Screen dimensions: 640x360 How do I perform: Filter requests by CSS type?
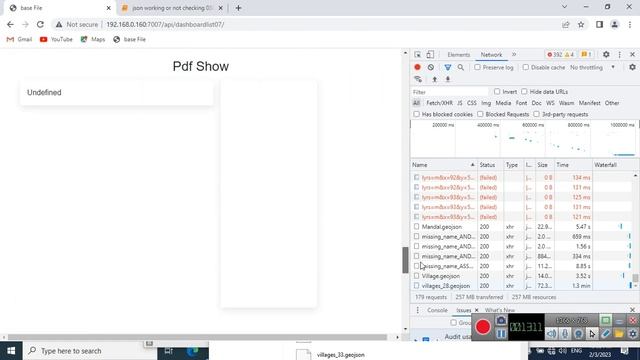[471, 103]
